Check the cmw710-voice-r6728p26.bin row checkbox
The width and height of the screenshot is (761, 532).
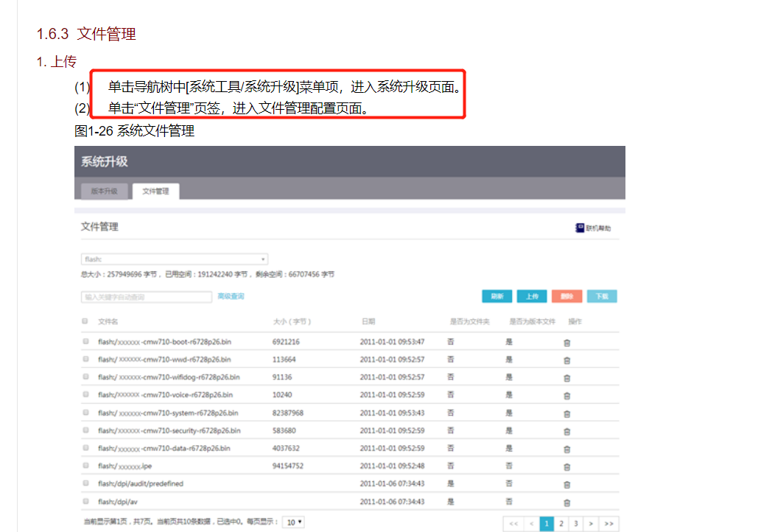coord(86,394)
